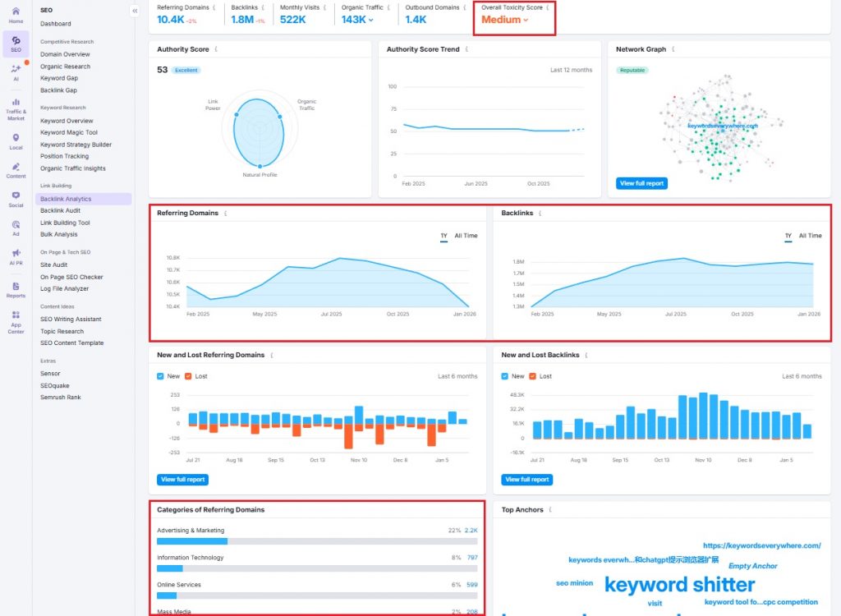Uncheck New in New and Lost Referring Domains

tap(159, 376)
